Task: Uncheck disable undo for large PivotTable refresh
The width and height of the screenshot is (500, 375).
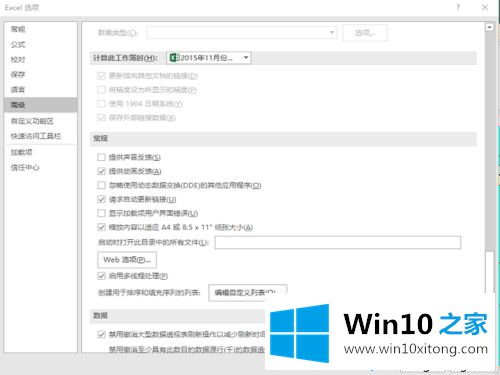Action: pos(101,334)
